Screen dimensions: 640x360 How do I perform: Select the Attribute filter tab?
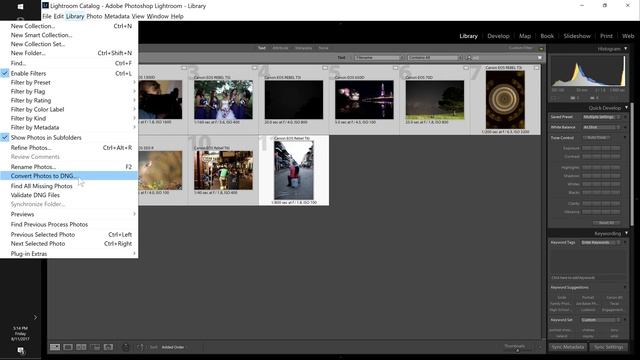[280, 48]
